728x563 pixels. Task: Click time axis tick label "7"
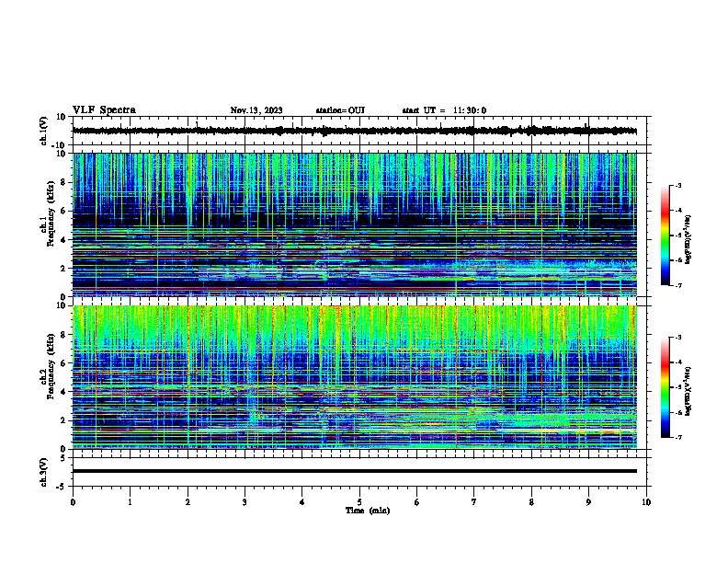[x=474, y=502]
